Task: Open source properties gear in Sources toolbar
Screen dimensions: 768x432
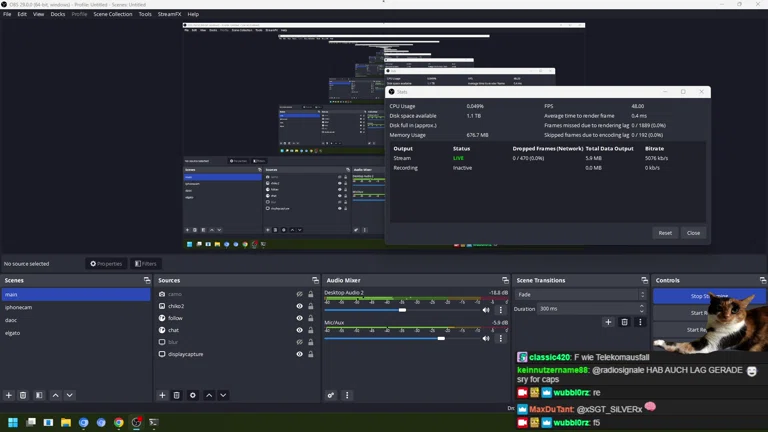Action: tap(193, 395)
